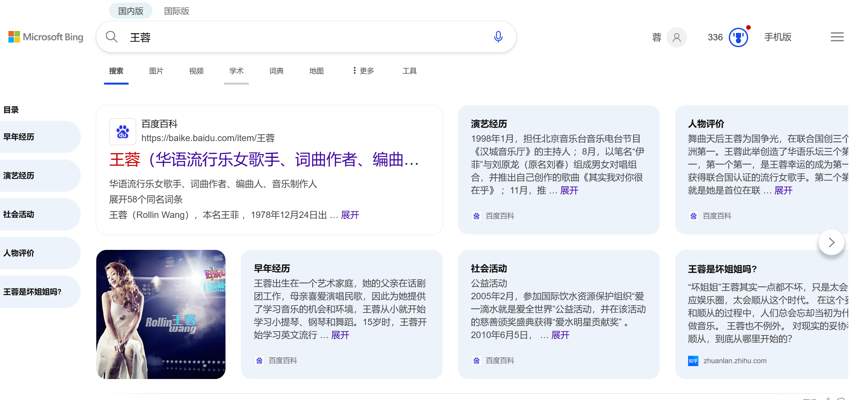868x400 pixels.
Task: Switch to 国内版 search mode
Action: pos(131,11)
